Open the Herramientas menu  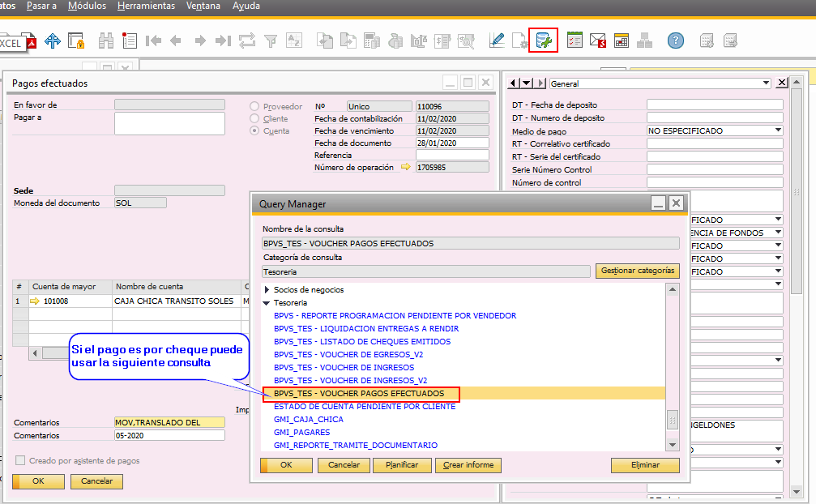click(146, 6)
